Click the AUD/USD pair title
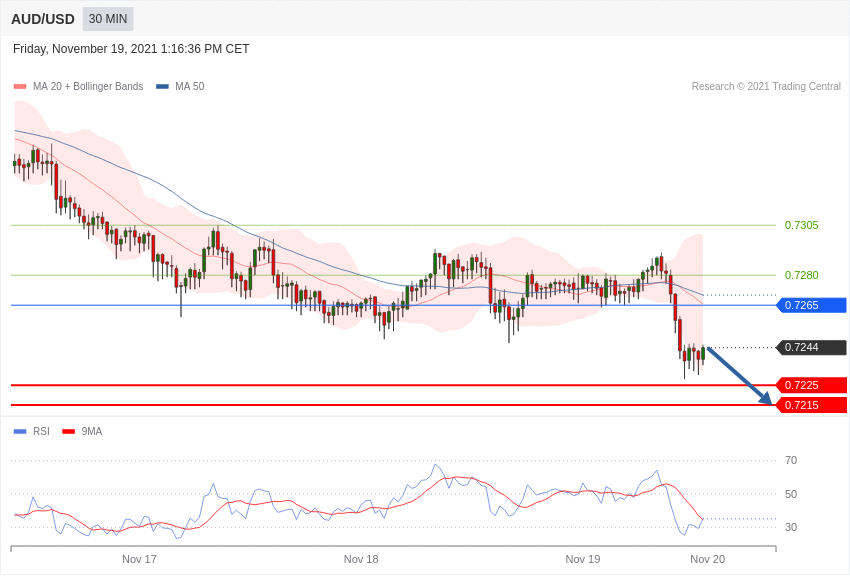 (x=43, y=19)
